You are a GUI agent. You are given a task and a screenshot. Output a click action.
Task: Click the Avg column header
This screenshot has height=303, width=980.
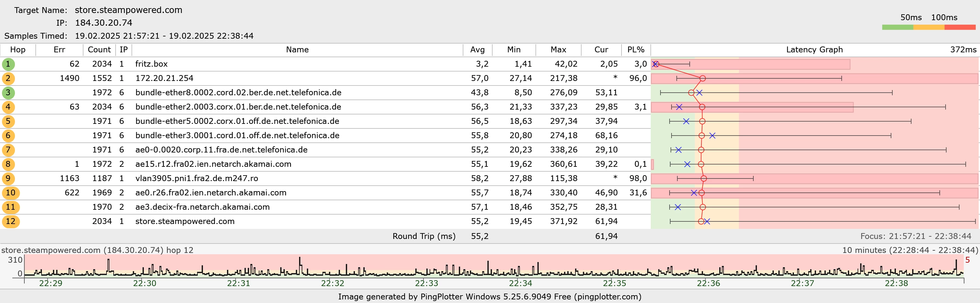coord(477,49)
